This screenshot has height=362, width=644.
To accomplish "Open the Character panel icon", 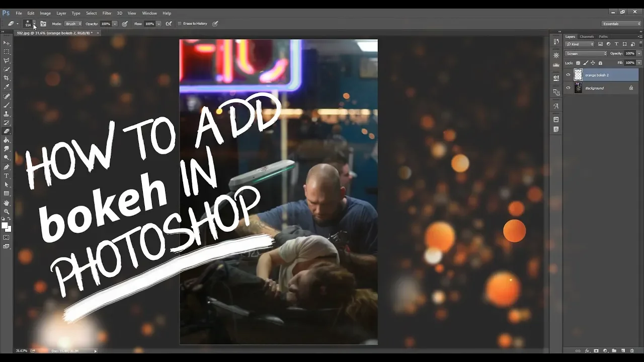I will [x=556, y=106].
